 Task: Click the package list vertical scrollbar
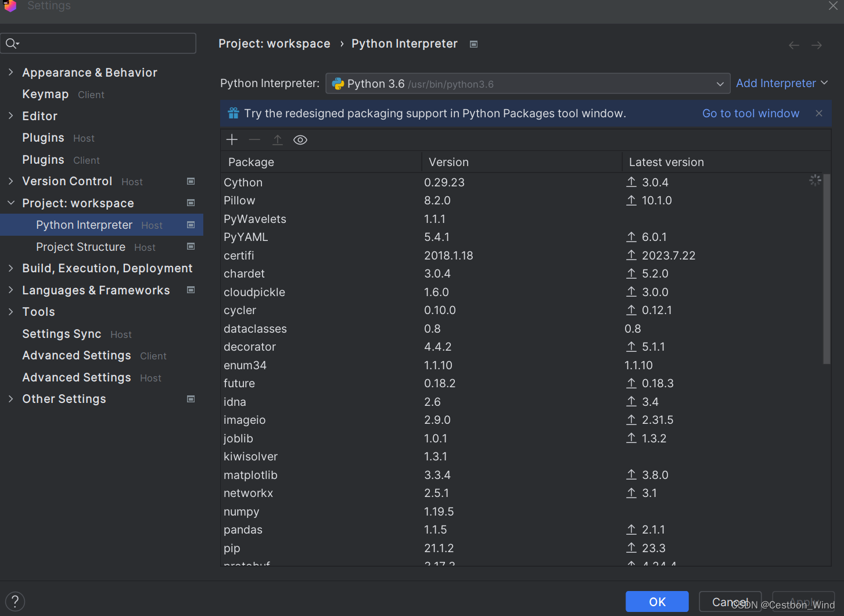827,268
